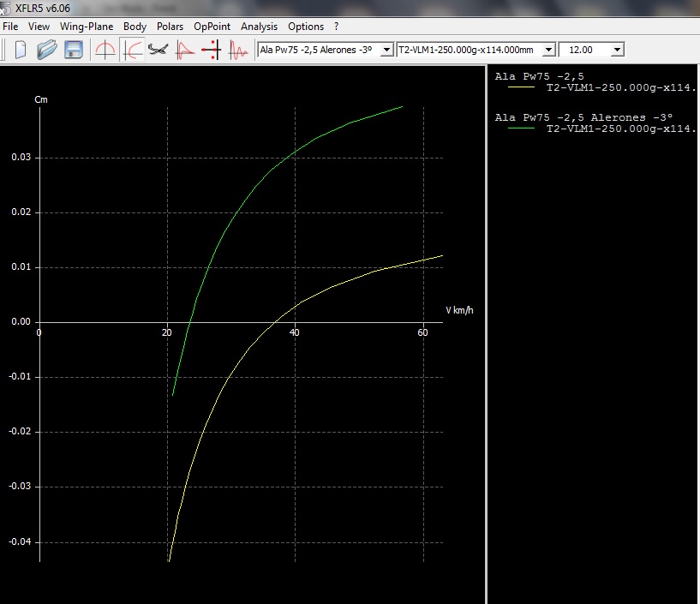Screen dimensions: 700x604
Task: Open the Options menu
Action: [306, 27]
